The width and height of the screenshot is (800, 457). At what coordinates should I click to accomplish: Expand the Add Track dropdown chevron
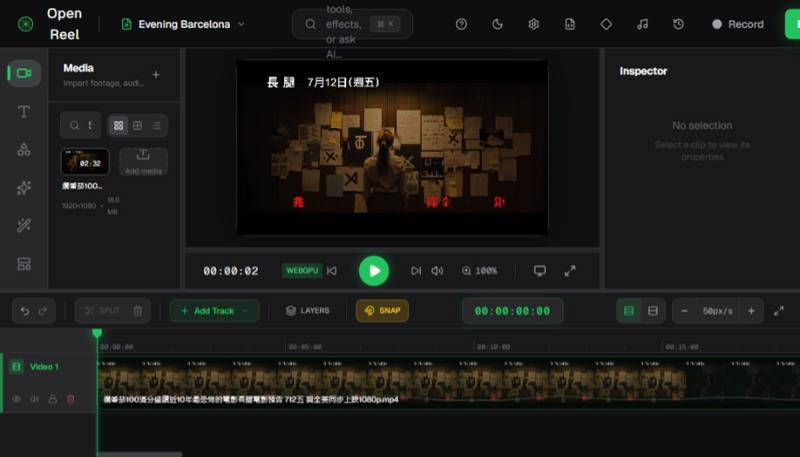click(245, 311)
